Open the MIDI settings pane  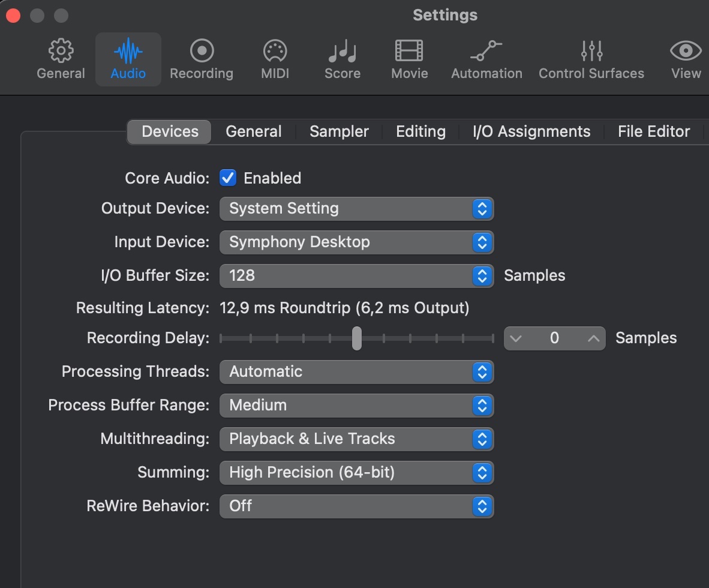pos(275,52)
